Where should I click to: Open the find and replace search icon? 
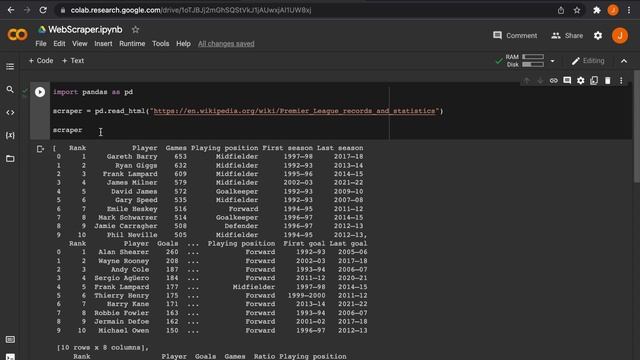coord(10,89)
